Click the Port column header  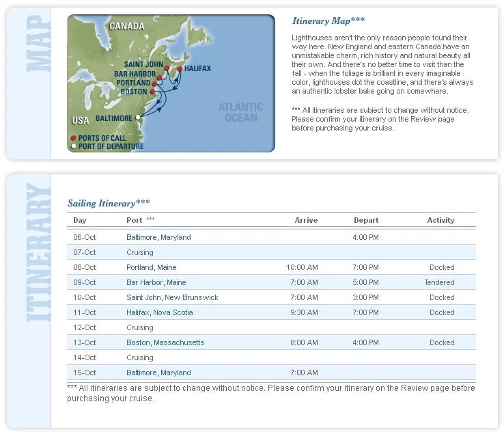(x=135, y=220)
